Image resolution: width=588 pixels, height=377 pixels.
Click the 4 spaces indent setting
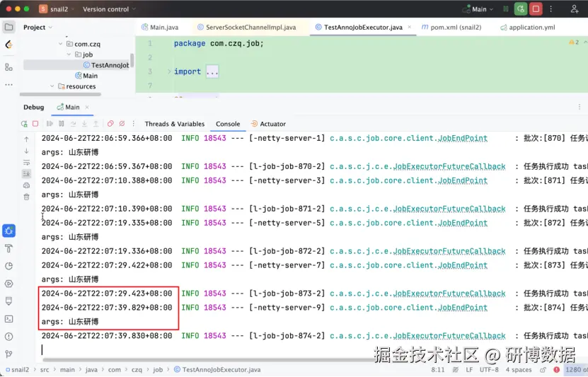tap(519, 369)
